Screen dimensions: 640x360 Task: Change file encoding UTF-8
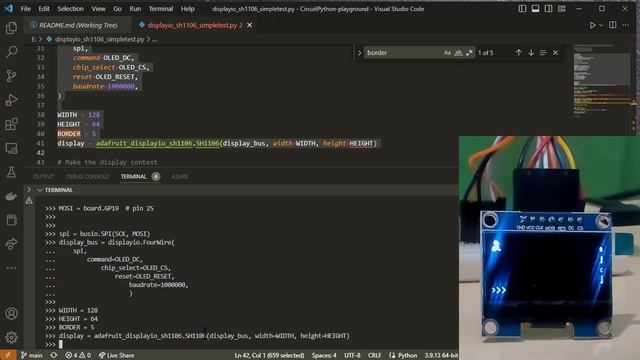pos(352,356)
